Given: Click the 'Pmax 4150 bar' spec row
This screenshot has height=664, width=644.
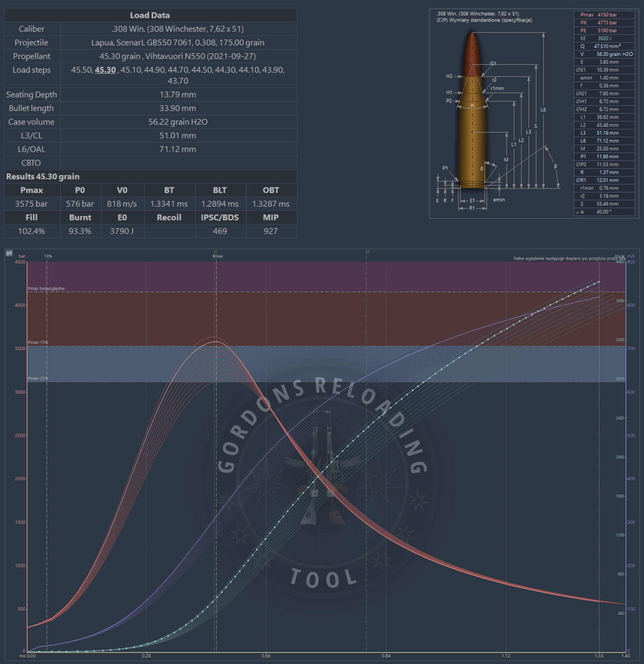Looking at the screenshot, I should [x=604, y=15].
